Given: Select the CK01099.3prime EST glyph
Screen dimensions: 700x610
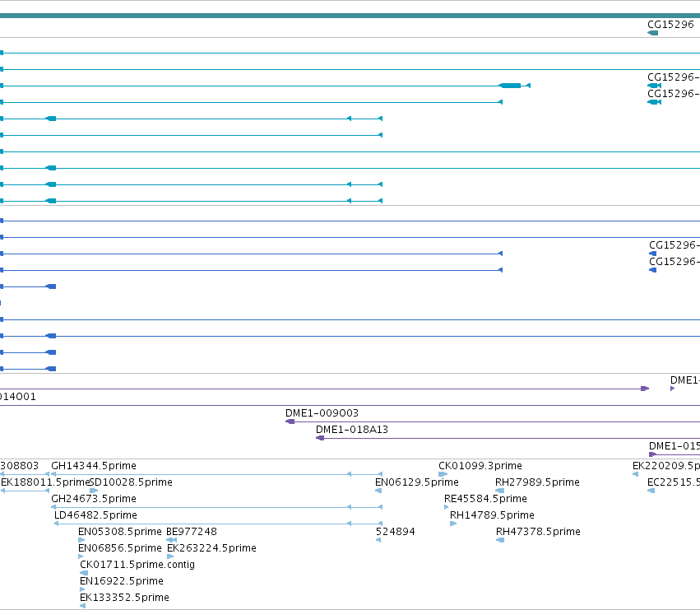Looking at the screenshot, I should pos(443,474).
